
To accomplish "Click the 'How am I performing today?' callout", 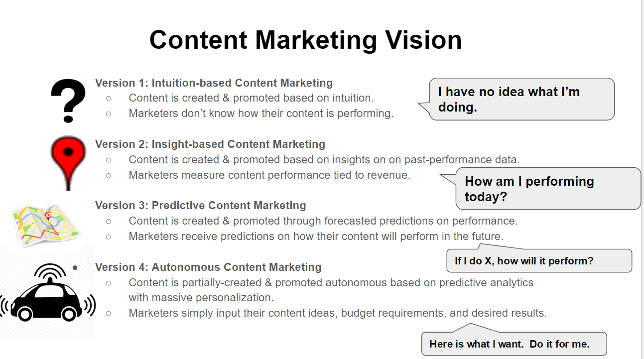I will pyautogui.click(x=541, y=188).
